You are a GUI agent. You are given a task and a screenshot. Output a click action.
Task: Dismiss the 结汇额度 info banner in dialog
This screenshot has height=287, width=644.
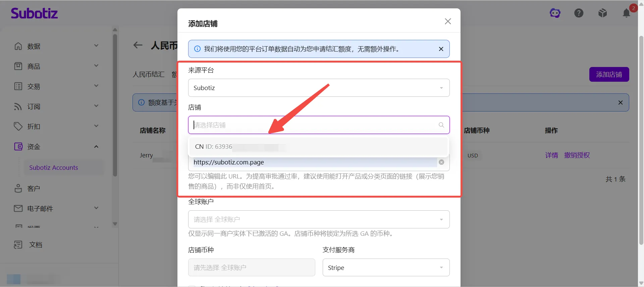(x=441, y=49)
